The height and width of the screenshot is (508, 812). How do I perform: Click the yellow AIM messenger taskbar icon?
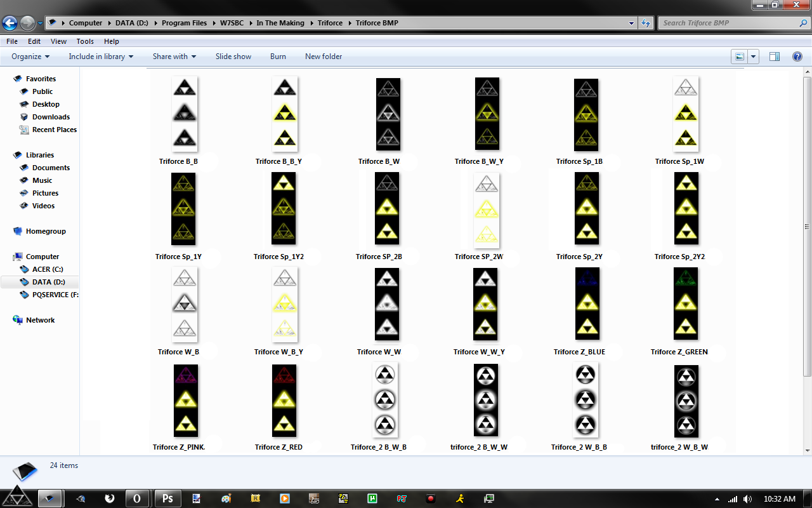click(x=459, y=498)
